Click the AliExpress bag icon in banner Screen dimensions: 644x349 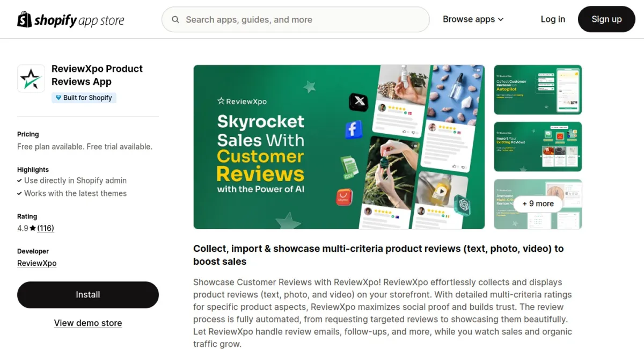[x=344, y=198]
